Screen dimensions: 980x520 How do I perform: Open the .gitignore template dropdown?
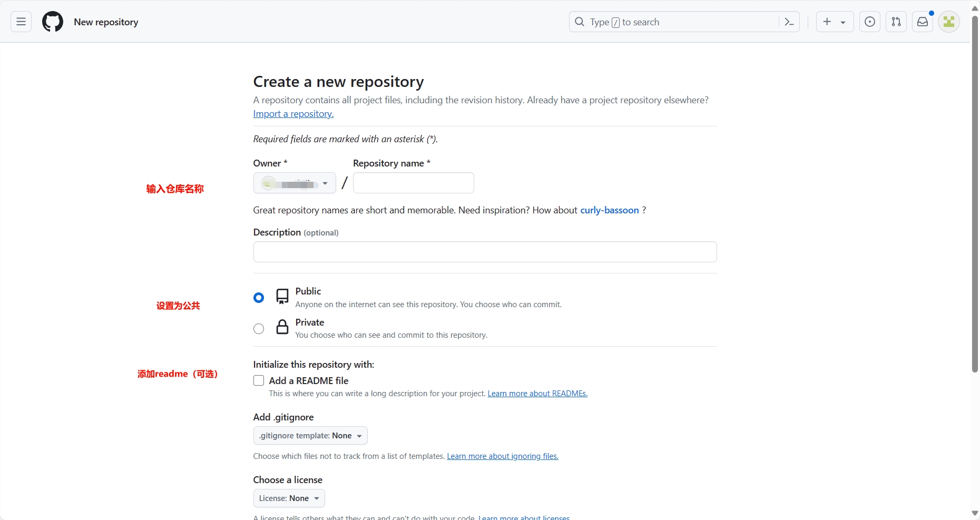(310, 436)
